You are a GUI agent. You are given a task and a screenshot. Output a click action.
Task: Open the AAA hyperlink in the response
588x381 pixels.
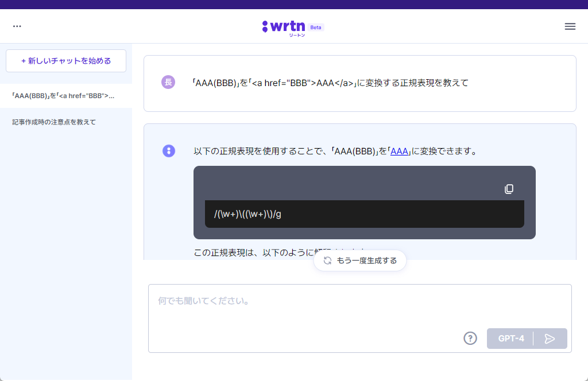pyautogui.click(x=399, y=151)
